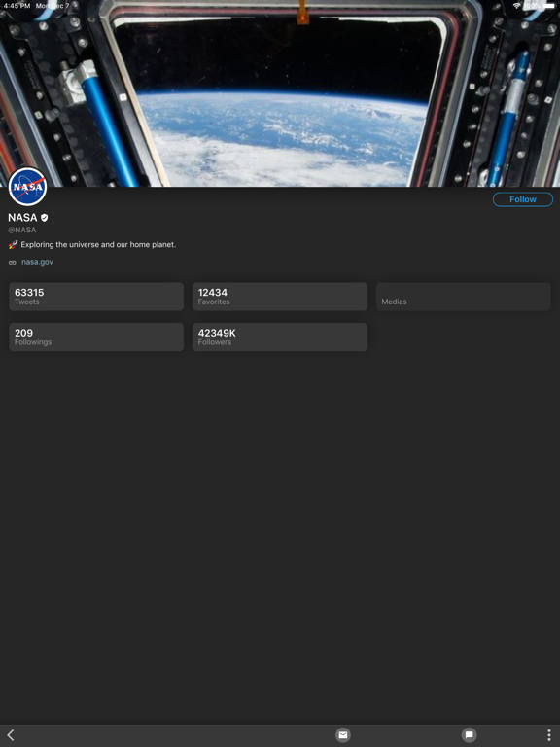
Task: Open the 12434 Favorites card
Action: point(280,297)
